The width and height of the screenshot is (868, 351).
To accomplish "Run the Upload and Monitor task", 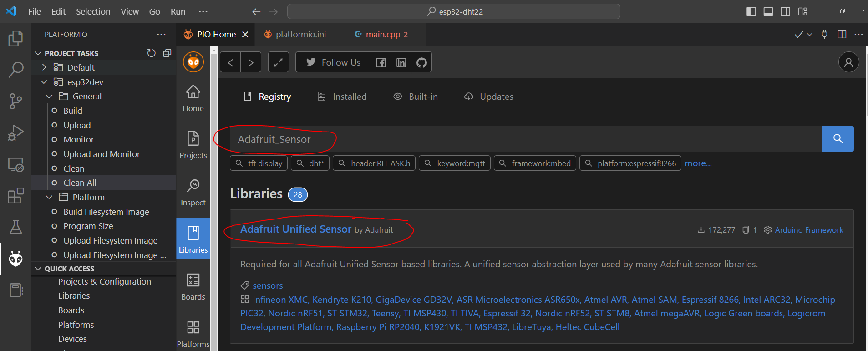I will pos(102,154).
